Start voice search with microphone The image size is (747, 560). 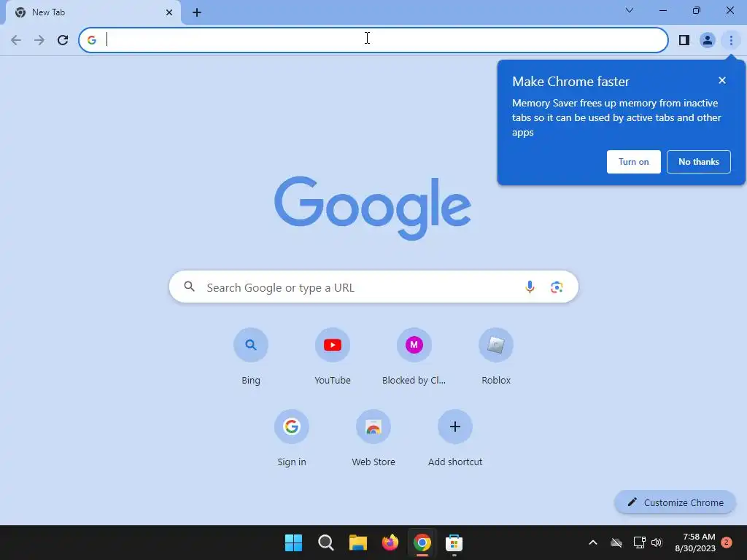tap(530, 287)
